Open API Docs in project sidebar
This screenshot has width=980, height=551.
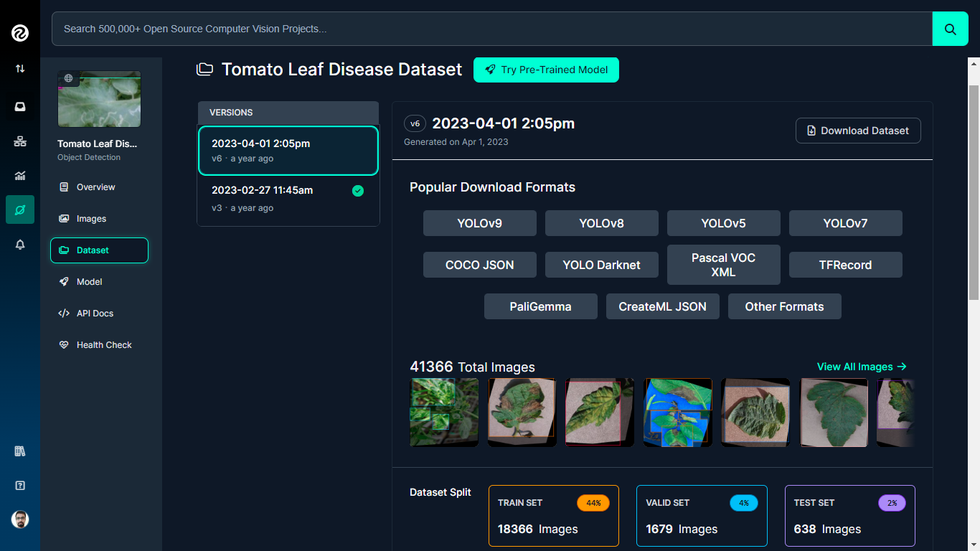(99, 314)
